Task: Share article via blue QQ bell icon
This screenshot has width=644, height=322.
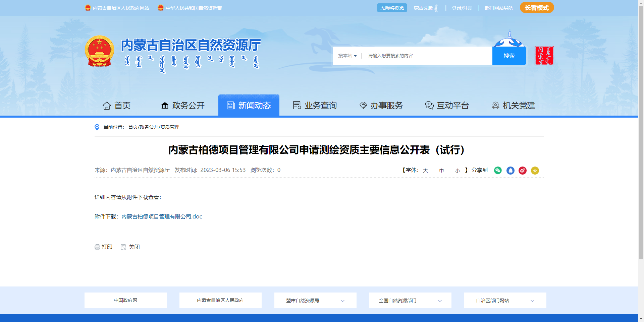Action: (510, 171)
